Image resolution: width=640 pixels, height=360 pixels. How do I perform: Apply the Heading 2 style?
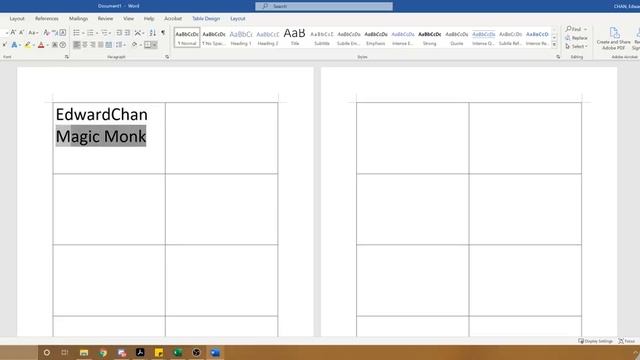click(268, 38)
